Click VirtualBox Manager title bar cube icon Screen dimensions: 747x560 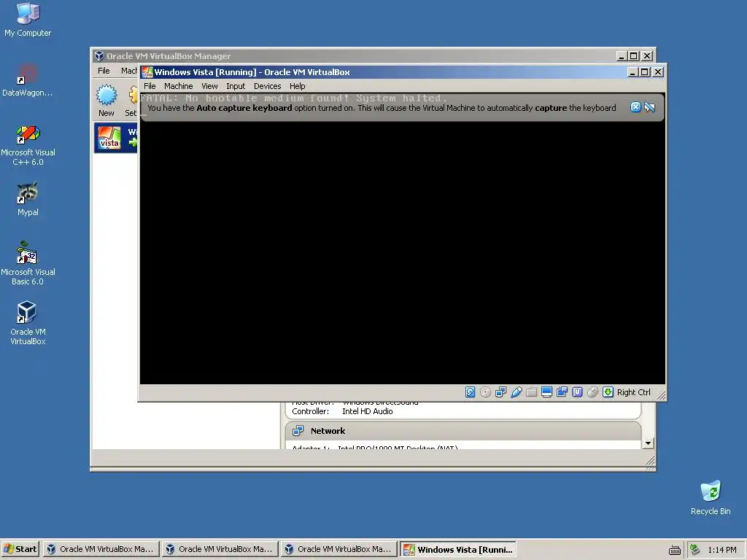(x=99, y=56)
